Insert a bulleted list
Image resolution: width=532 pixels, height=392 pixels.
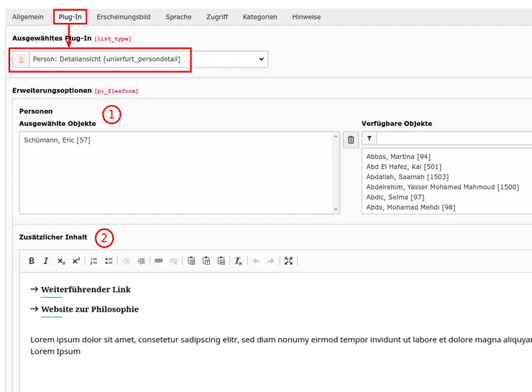pyautogui.click(x=109, y=261)
